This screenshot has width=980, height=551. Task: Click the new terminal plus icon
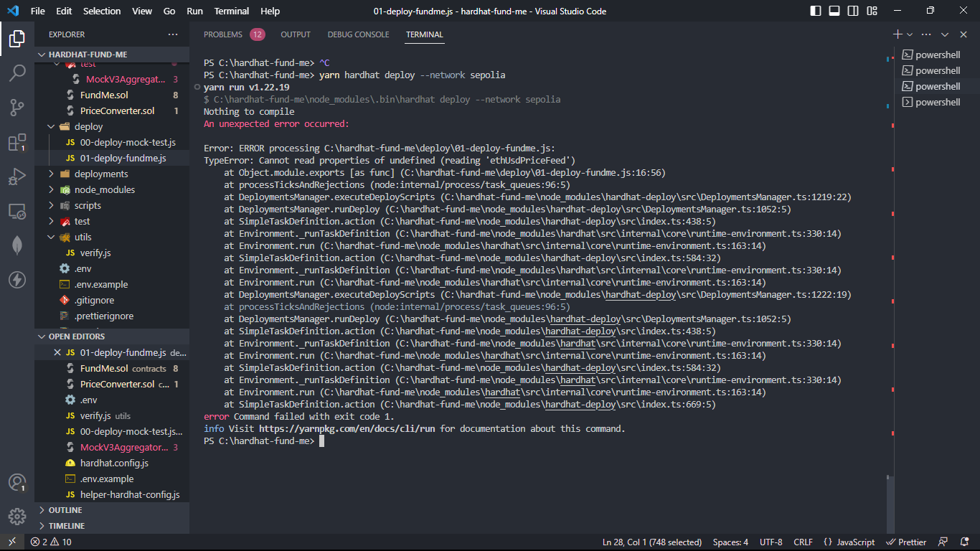(897, 34)
